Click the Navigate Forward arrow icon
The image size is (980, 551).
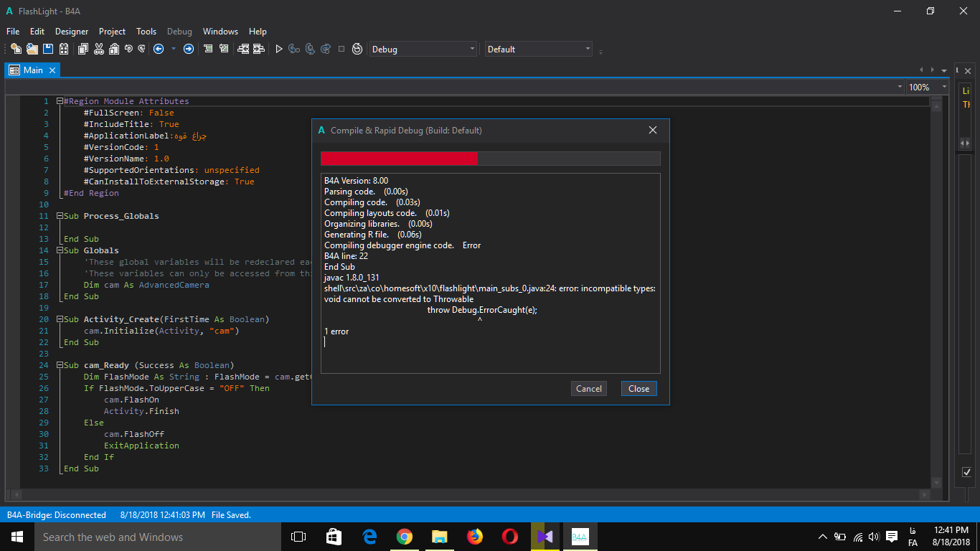tap(189, 49)
